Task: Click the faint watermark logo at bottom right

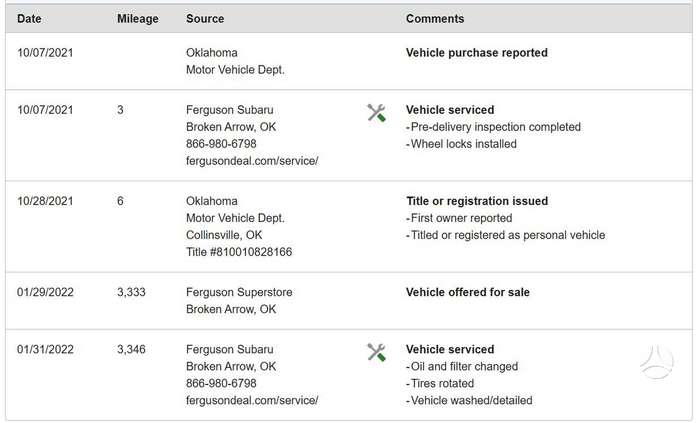Action: click(657, 362)
